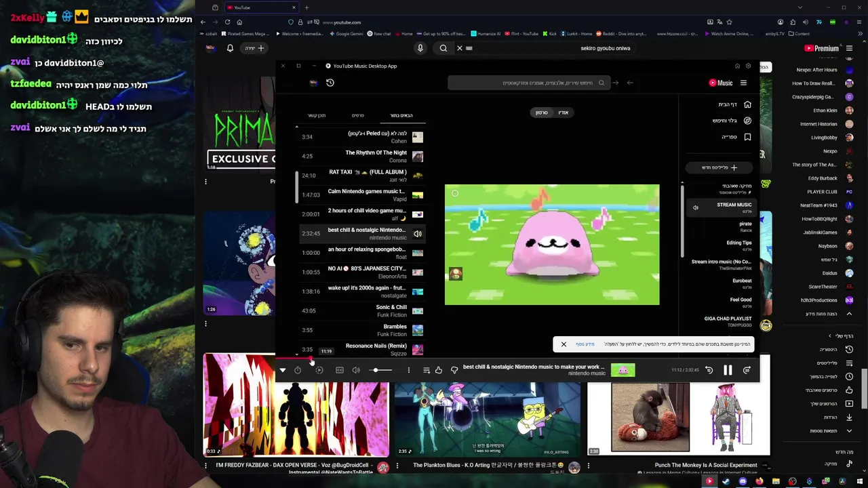Mute the YouTube Music volume speaker icon
The width and height of the screenshot is (868, 488).
pos(356,370)
